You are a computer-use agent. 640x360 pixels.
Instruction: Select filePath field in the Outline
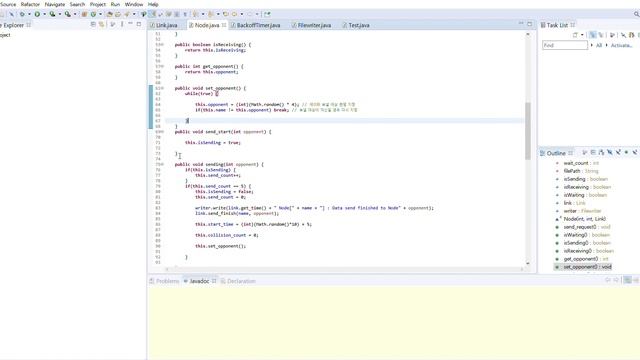click(581, 171)
